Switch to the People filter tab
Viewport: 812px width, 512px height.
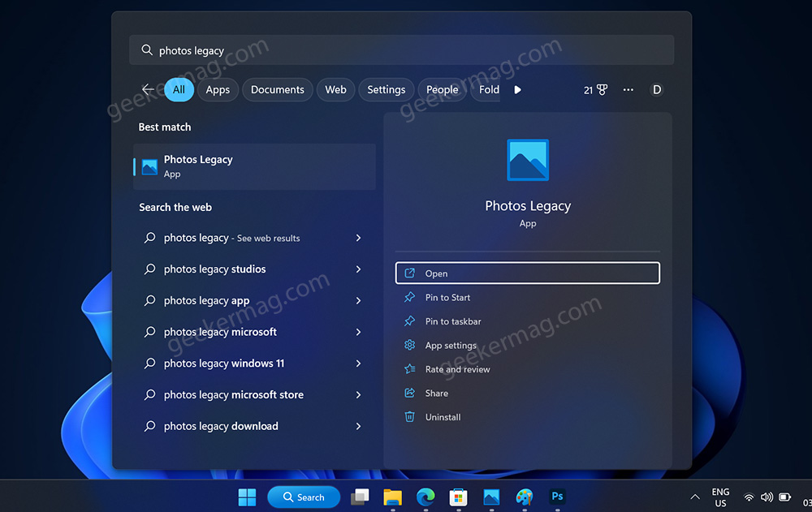[443, 89]
